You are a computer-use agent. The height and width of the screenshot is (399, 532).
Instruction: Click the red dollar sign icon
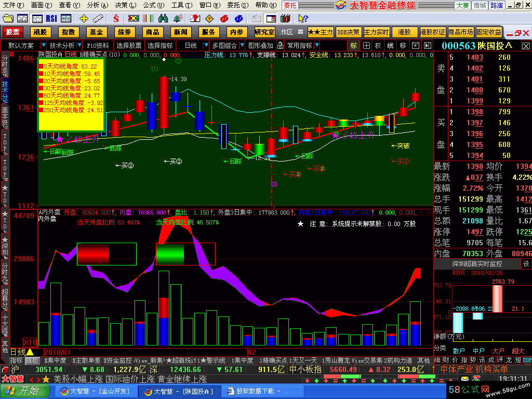coord(116,18)
